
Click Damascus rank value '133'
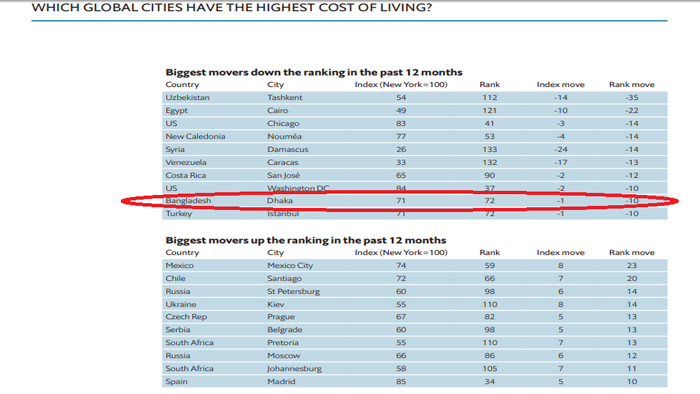pos(490,149)
